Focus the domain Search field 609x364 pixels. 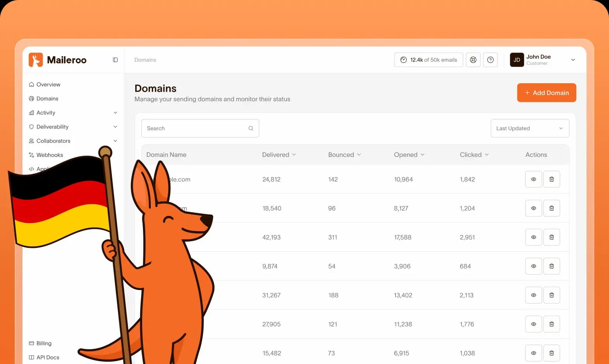click(200, 128)
